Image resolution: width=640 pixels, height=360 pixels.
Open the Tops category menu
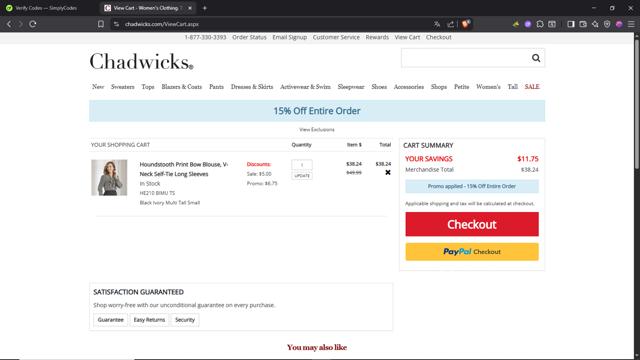click(x=148, y=87)
